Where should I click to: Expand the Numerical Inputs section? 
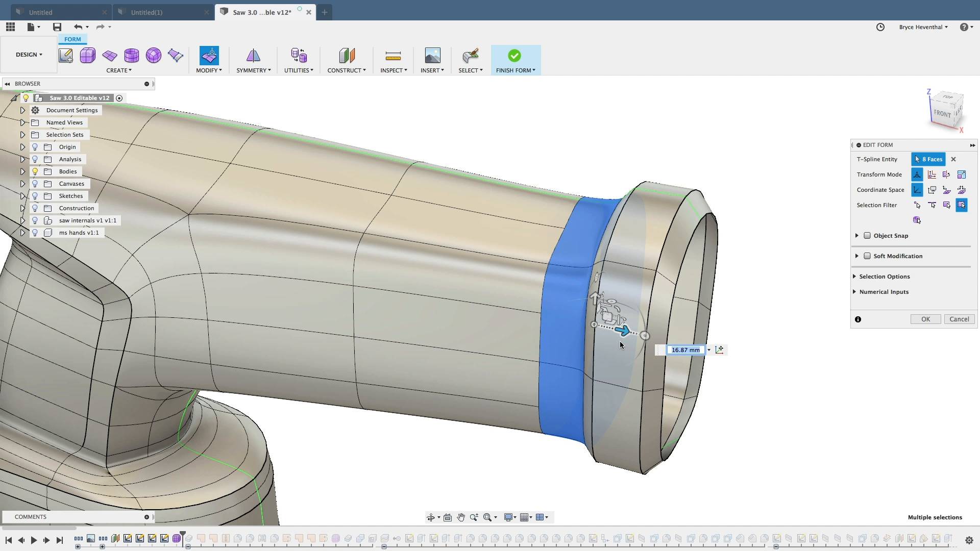point(855,292)
